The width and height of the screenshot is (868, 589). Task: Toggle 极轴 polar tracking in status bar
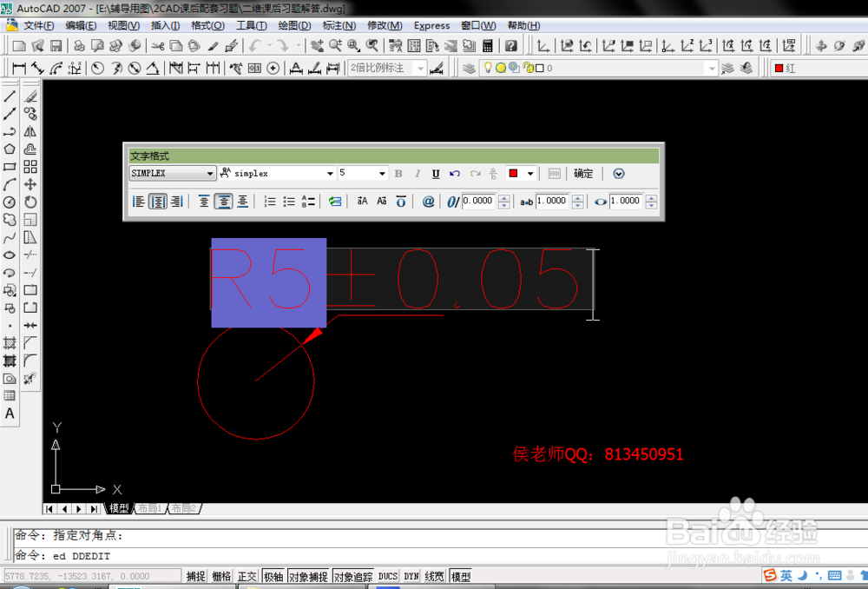coord(273,576)
